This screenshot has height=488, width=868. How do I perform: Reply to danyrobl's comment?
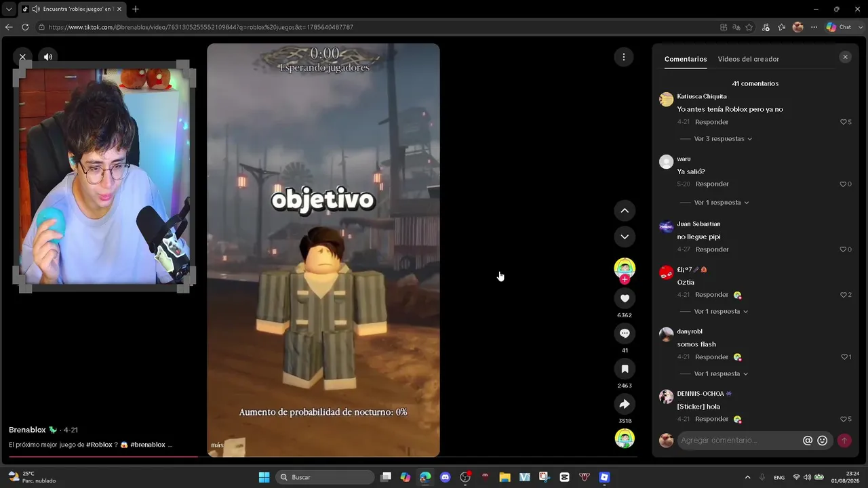coord(711,357)
